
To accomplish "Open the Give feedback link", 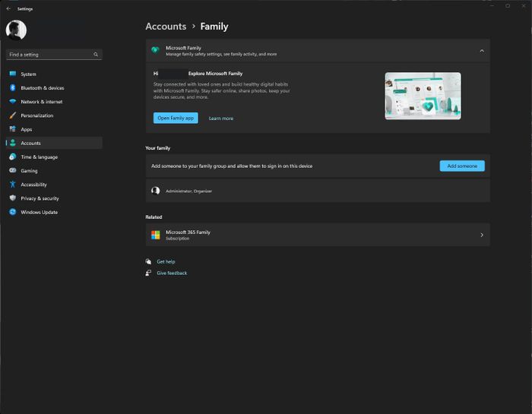I will pyautogui.click(x=172, y=273).
